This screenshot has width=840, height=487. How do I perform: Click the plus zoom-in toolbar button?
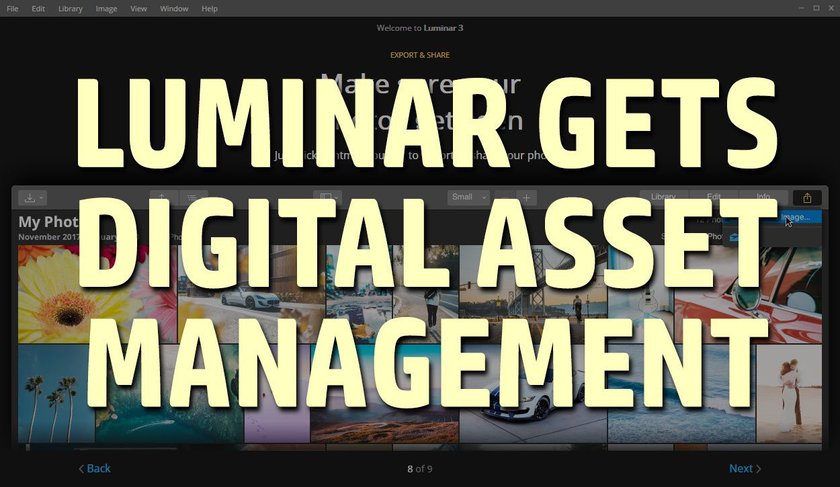click(527, 198)
